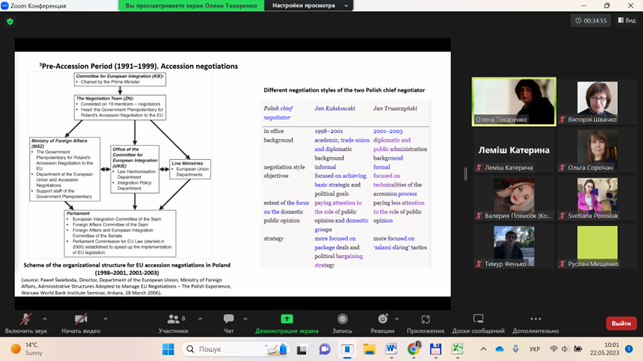Open the Reactions smiley icon
This screenshot has height=361, width=643.
[x=383, y=319]
